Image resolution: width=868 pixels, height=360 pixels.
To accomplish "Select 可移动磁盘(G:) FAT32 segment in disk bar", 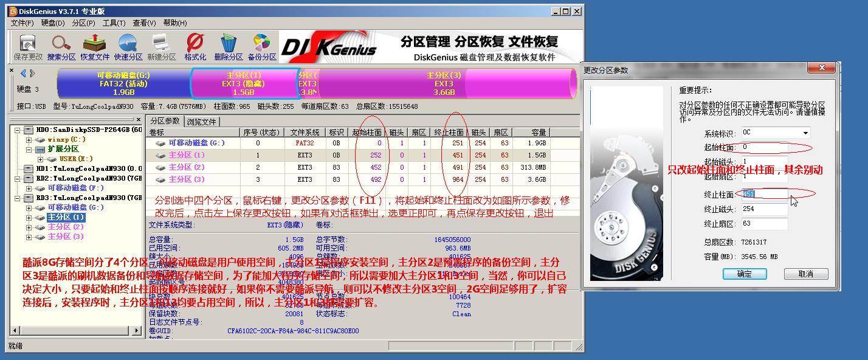I will point(123,84).
